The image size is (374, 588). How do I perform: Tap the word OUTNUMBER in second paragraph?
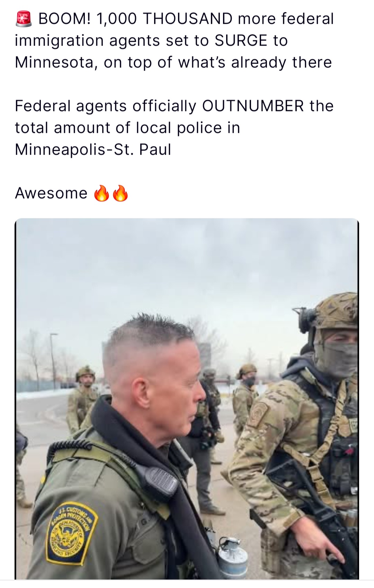(x=253, y=106)
